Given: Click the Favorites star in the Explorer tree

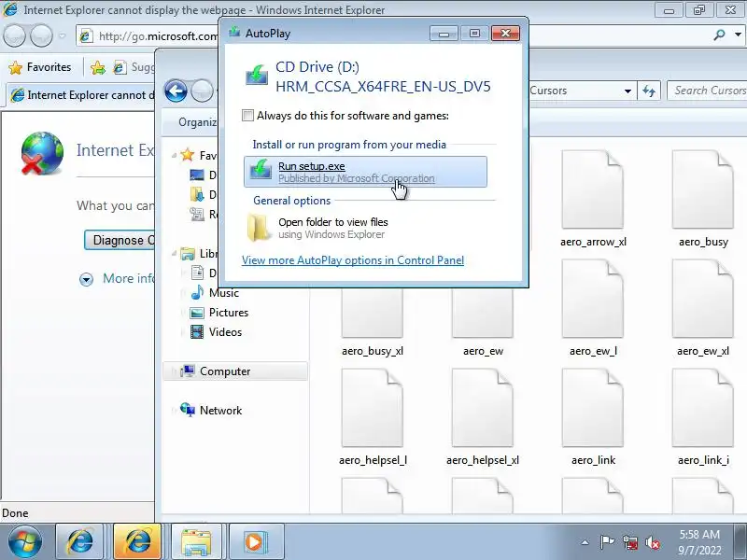Looking at the screenshot, I should pyautogui.click(x=188, y=155).
